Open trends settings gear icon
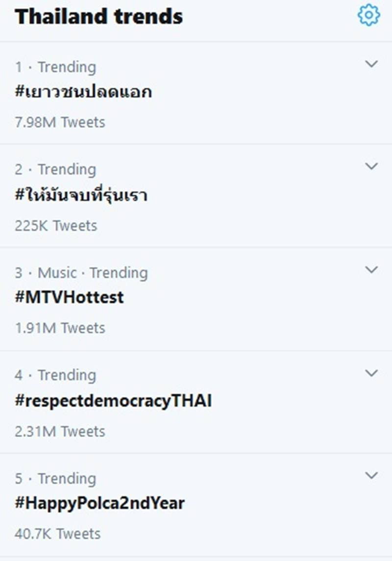 point(368,16)
